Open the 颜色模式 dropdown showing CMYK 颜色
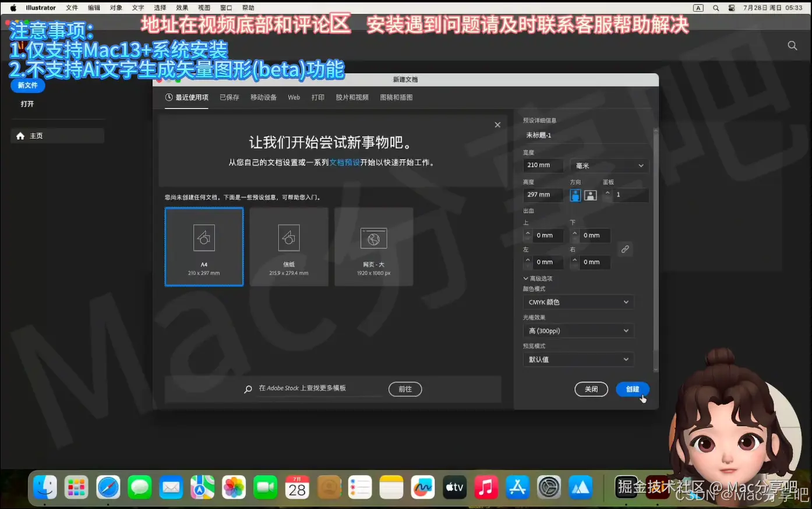The image size is (812, 509). 578,302
